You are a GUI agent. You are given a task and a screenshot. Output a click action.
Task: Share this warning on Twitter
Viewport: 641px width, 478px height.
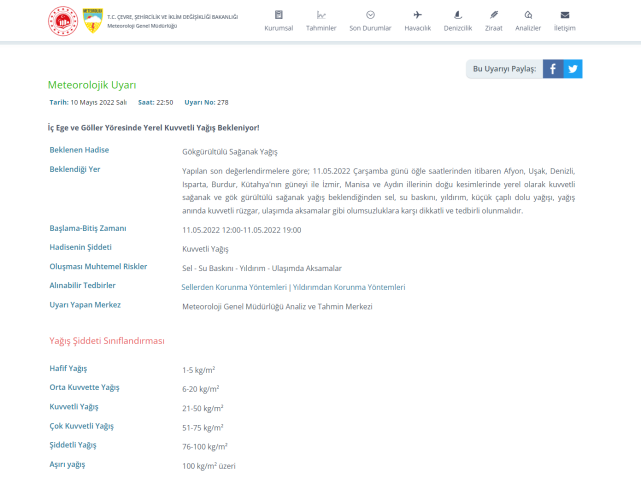point(573,69)
